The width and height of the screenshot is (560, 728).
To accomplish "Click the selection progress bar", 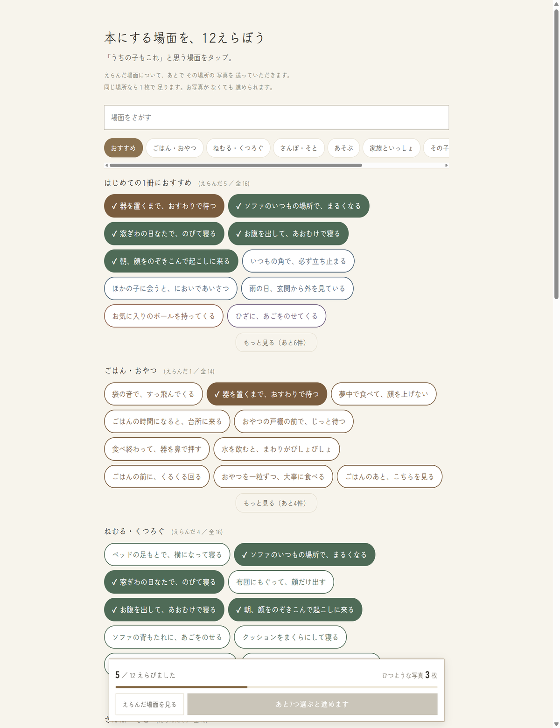I will [x=276, y=687].
